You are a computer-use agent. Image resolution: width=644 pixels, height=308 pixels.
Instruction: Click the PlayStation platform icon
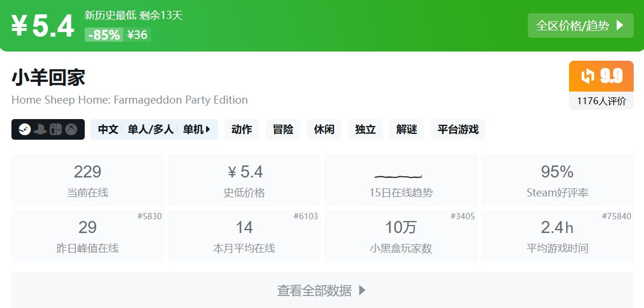tap(40, 129)
